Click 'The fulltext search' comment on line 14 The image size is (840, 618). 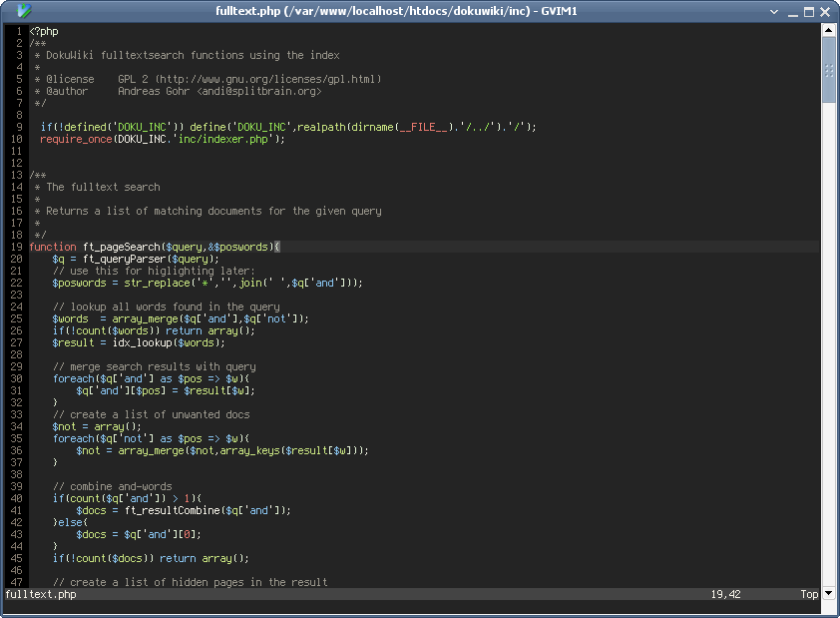click(104, 187)
